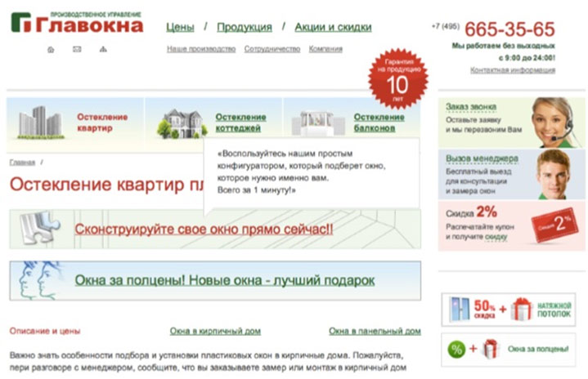Click gift box beside Окна за полцены
The image size is (588, 379).
[x=491, y=349]
